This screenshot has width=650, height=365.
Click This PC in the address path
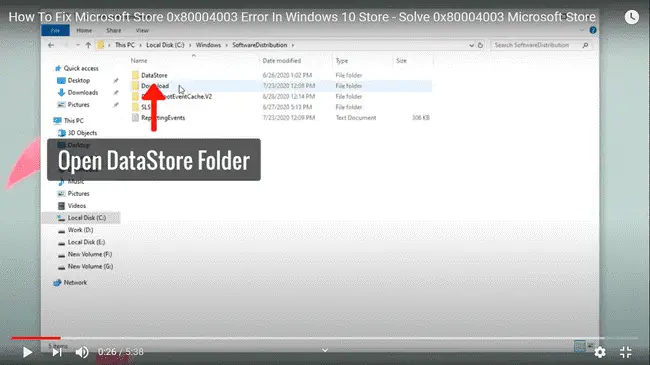pyautogui.click(x=125, y=45)
